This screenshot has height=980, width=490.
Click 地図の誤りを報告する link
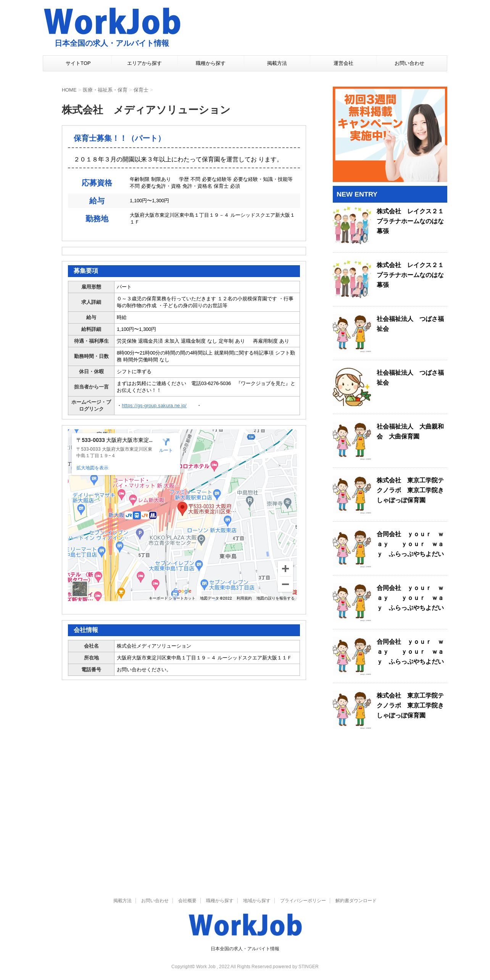[276, 598]
